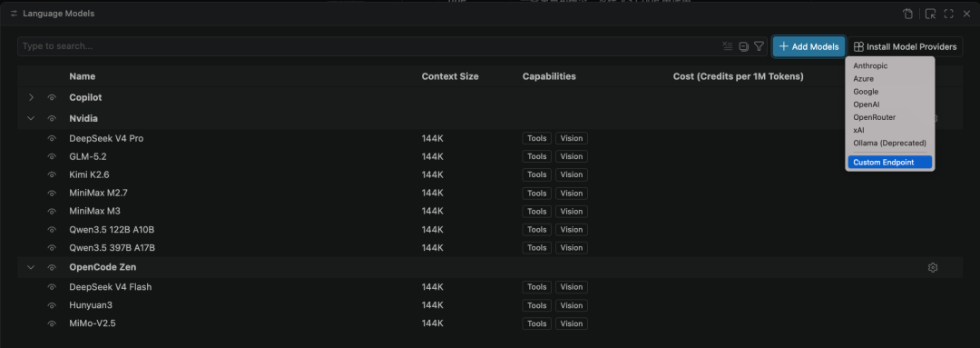The image size is (980, 348).
Task: Select Custom Endpoint from the menu
Action: click(890, 162)
